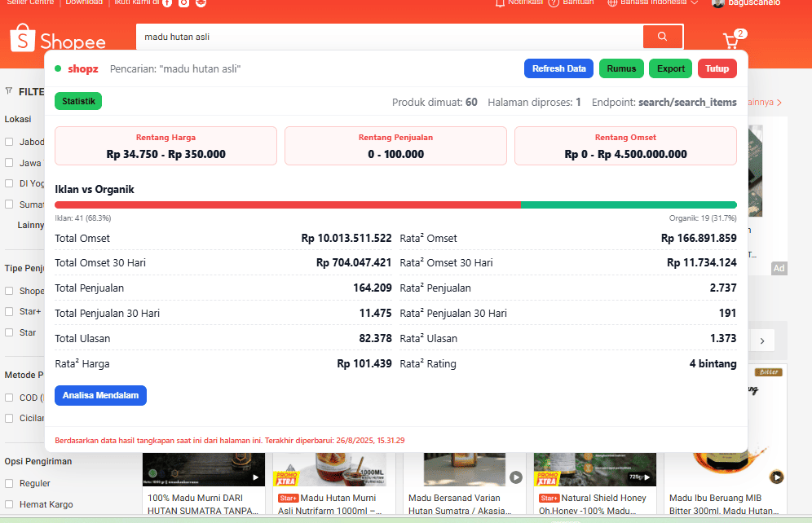Play video on Madu Bersanad product
812x523 pixels.
point(515,477)
